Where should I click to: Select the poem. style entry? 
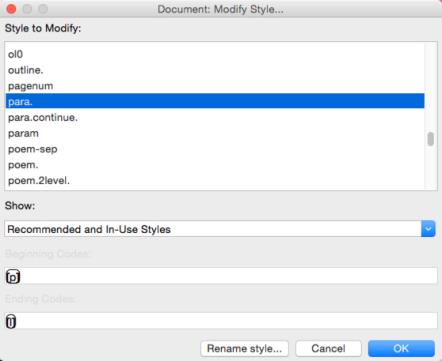215,165
